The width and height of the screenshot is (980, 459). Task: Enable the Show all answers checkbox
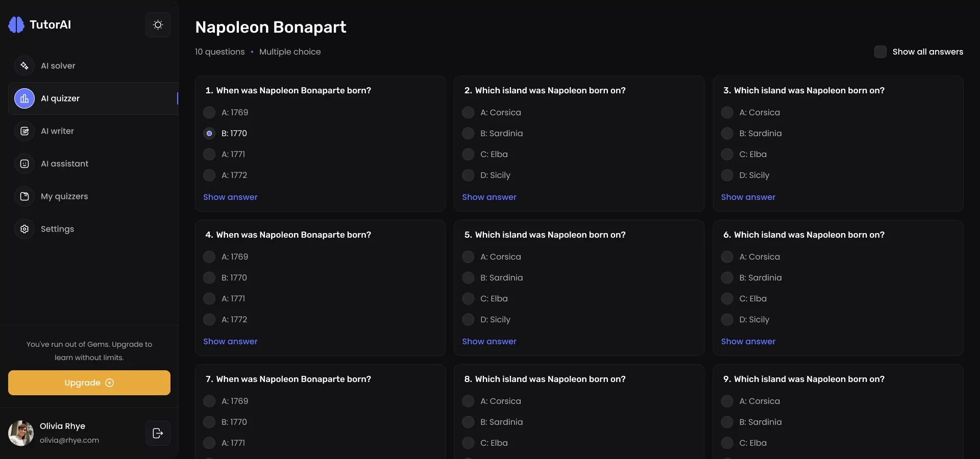click(880, 52)
